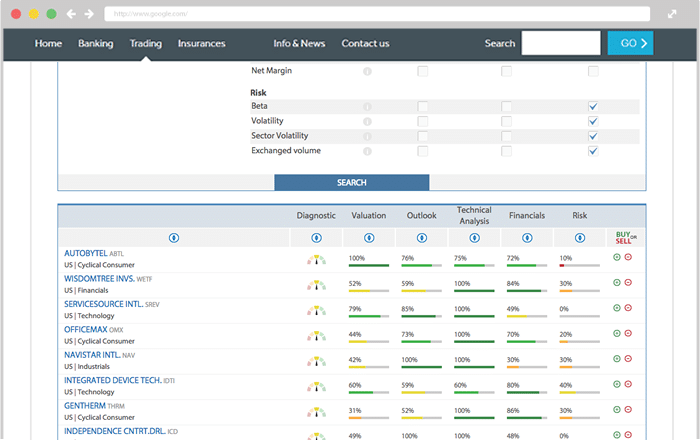Click the sell icon for INTEGRATED DEVICE TECH.

pyautogui.click(x=628, y=384)
